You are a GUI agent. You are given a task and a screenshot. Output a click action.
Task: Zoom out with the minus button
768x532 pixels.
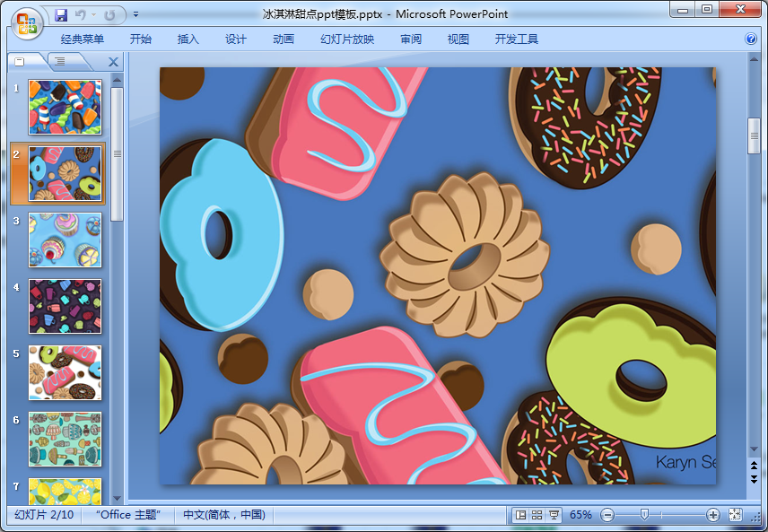(x=607, y=515)
